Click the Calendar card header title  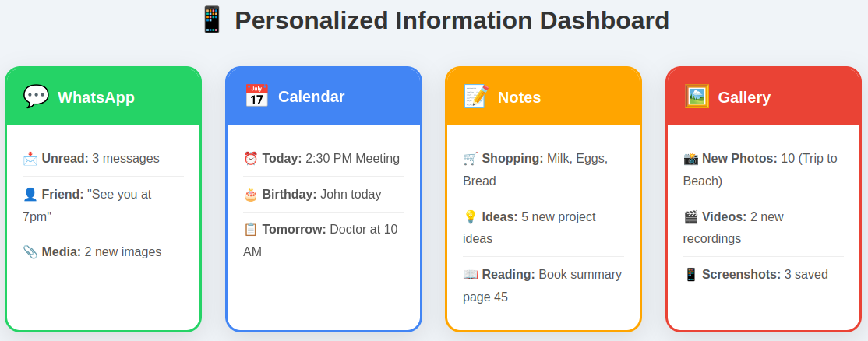point(311,97)
